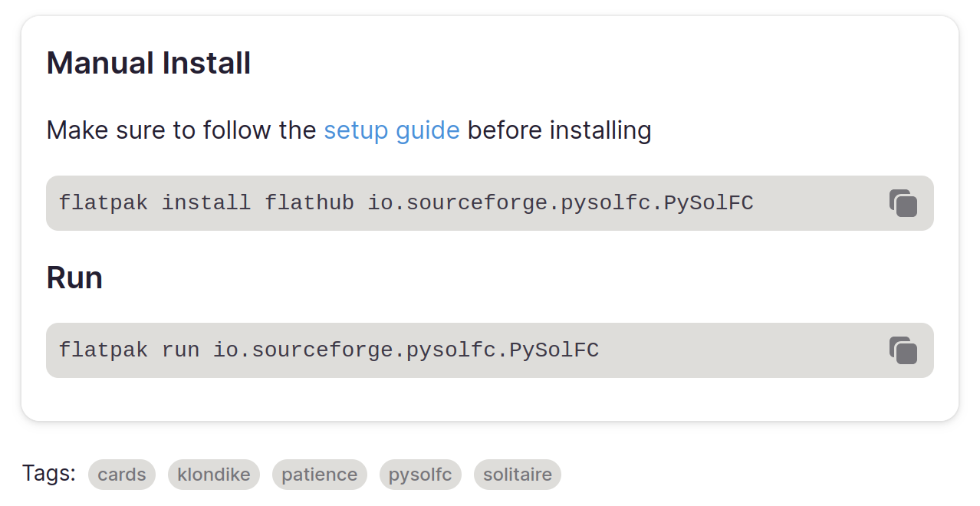This screenshot has width=980, height=506.
Task: Select the klondike tag
Action: (x=214, y=475)
